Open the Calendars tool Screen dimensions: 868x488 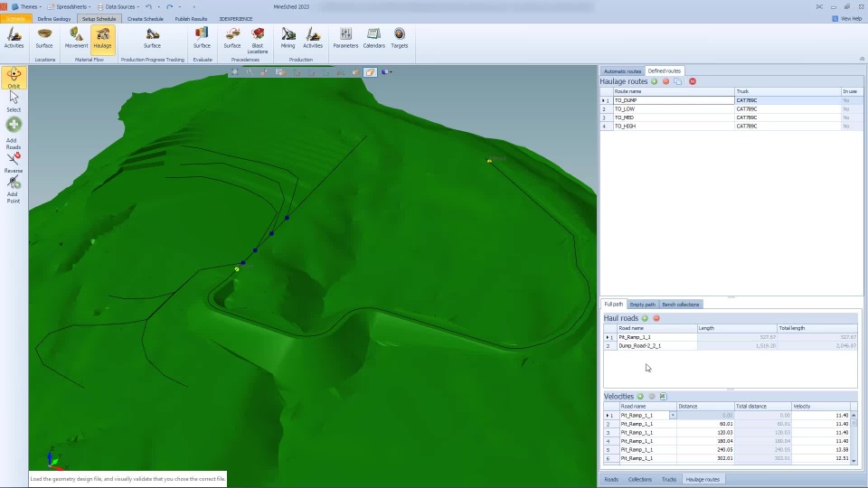pos(373,38)
